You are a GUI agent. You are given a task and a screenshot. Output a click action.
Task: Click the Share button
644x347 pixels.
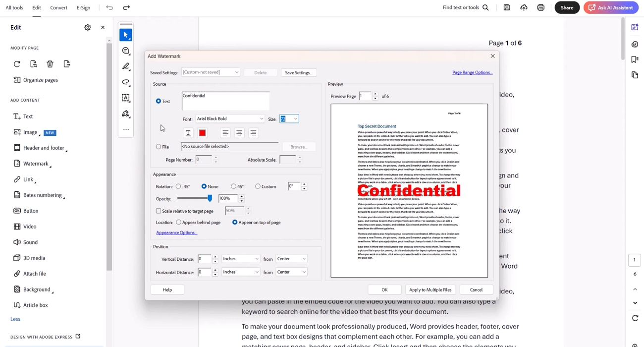(x=567, y=7)
